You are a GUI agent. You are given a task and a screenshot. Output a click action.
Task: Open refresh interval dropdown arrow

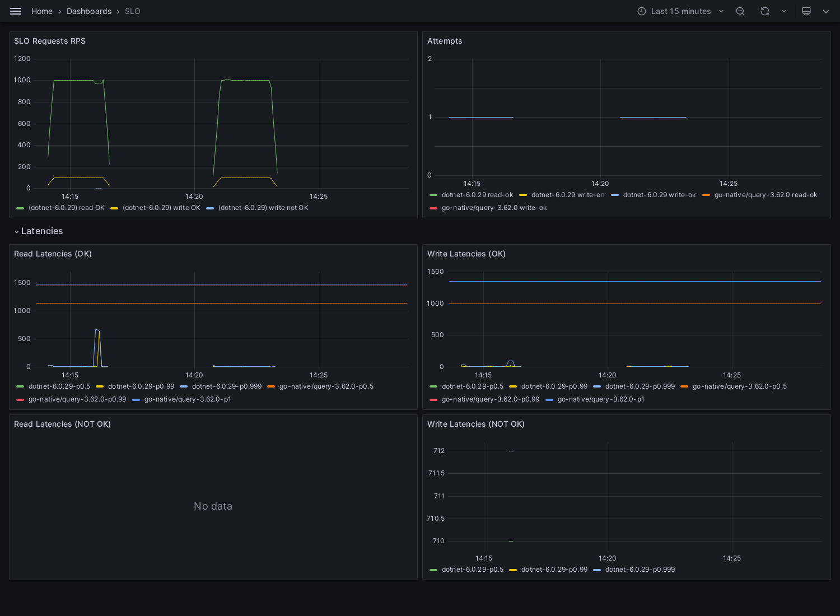click(784, 11)
